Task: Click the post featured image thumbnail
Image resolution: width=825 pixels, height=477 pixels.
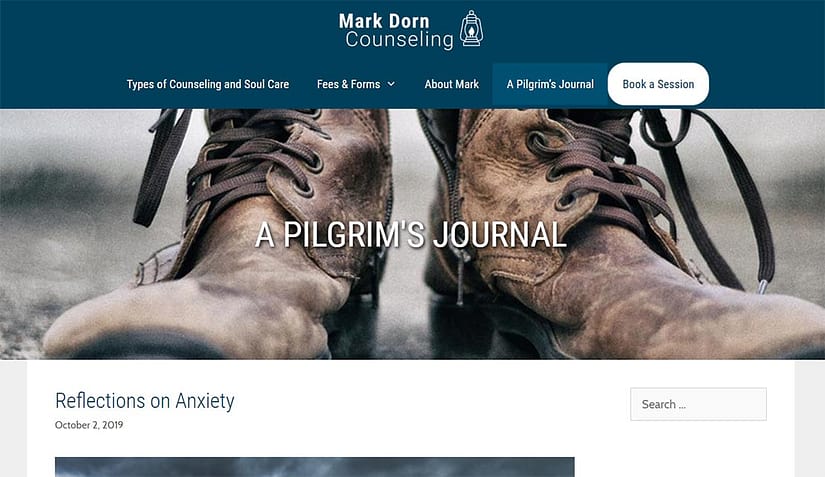Action: (315, 467)
